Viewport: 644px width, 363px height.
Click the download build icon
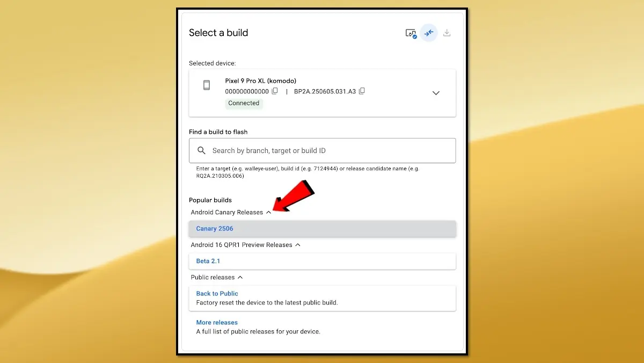point(447,33)
